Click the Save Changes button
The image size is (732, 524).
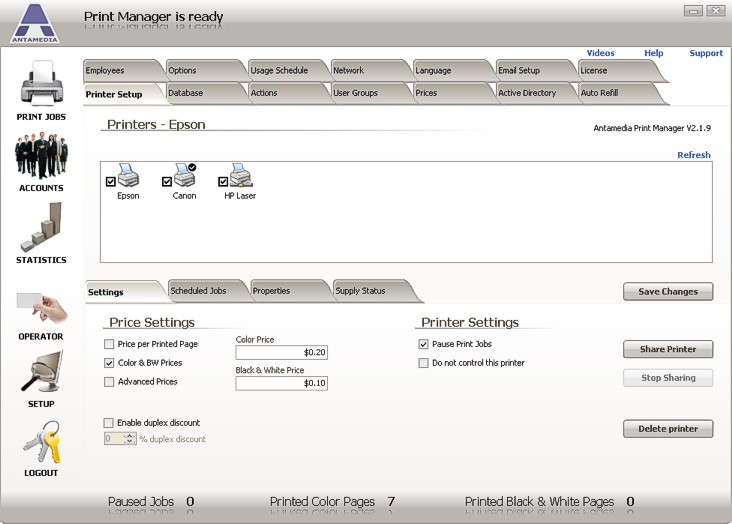click(668, 291)
